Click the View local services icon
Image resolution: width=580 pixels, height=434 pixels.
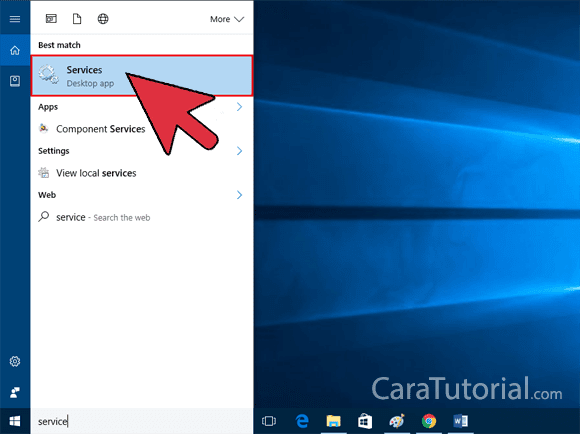coord(44,172)
